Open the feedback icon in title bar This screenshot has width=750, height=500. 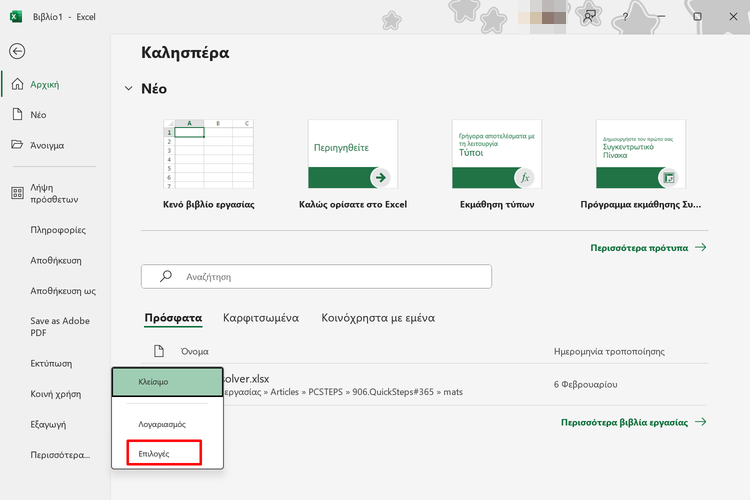coord(589,17)
